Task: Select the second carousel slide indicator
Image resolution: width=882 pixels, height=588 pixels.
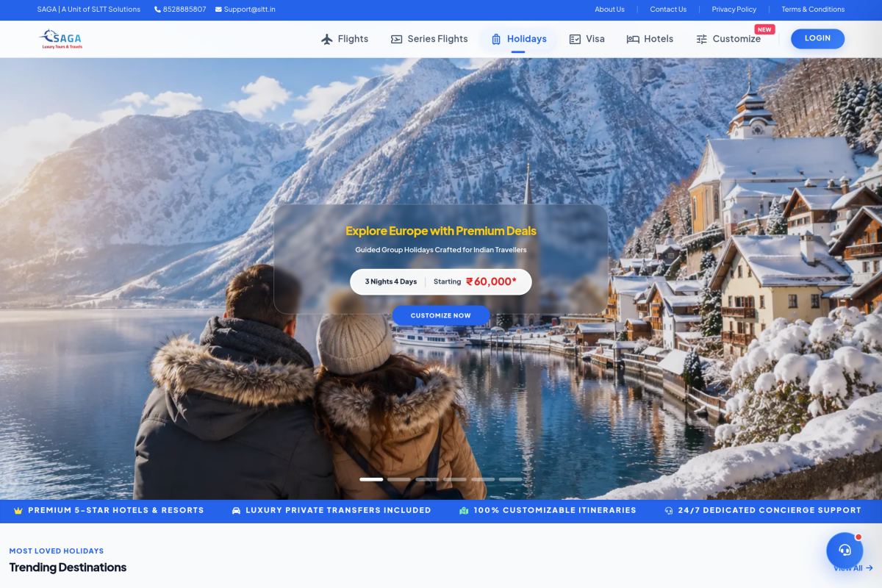Action: [399, 479]
